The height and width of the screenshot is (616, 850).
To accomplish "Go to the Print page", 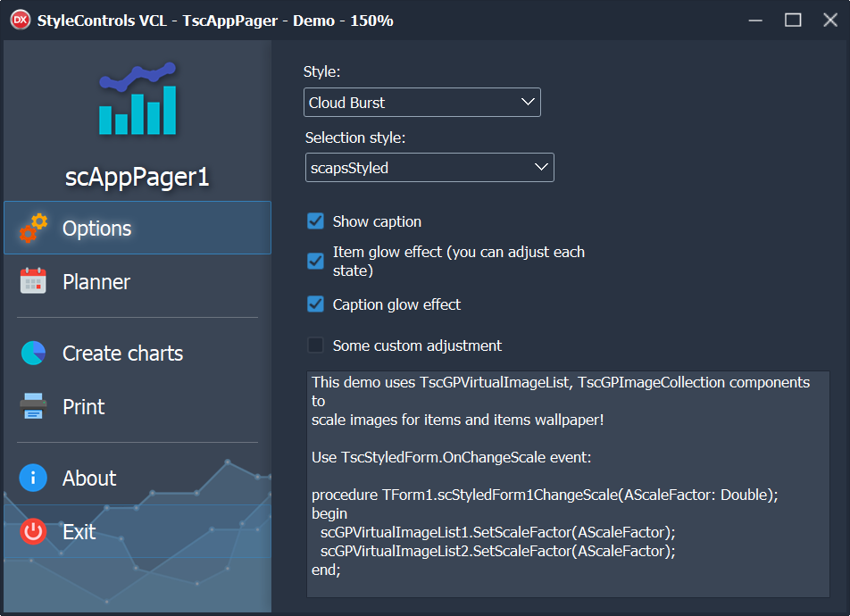I will [x=137, y=407].
